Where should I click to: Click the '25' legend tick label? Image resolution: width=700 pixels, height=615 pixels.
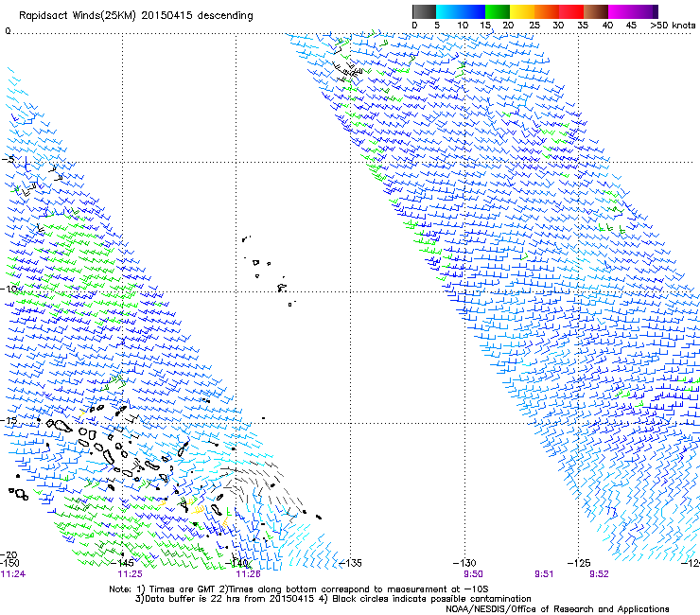click(534, 26)
